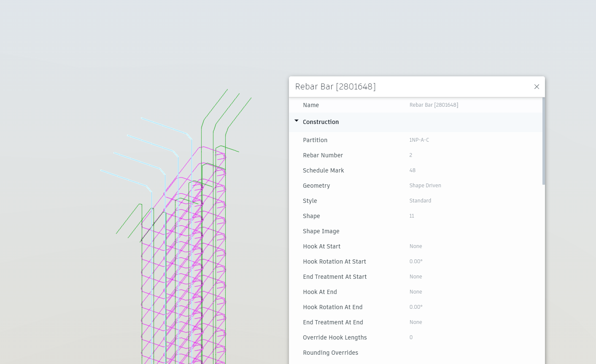Close the Rebar Bar properties panel

pos(537,87)
